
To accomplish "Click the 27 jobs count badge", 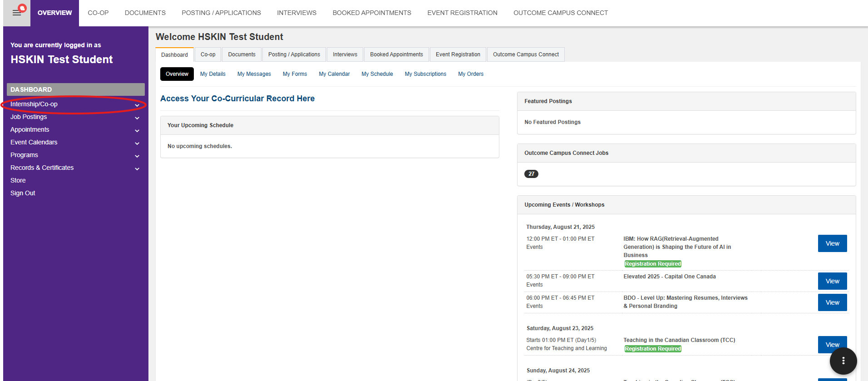I will click(531, 174).
